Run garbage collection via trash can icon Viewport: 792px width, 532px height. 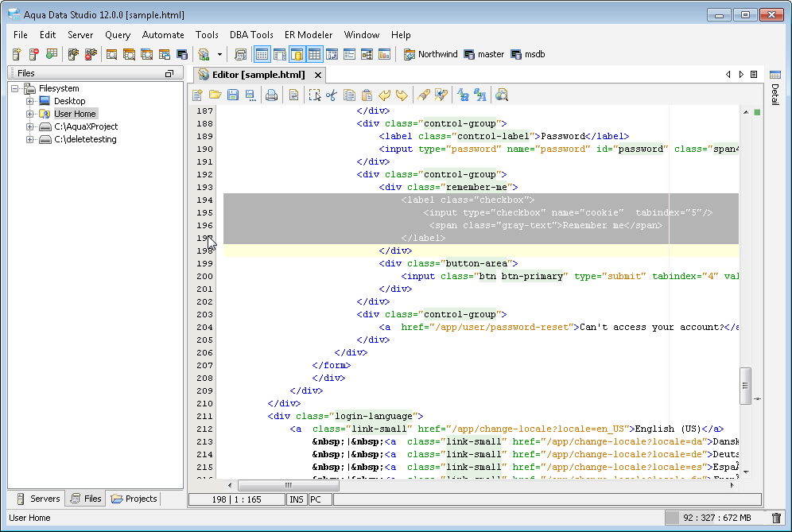point(776,518)
